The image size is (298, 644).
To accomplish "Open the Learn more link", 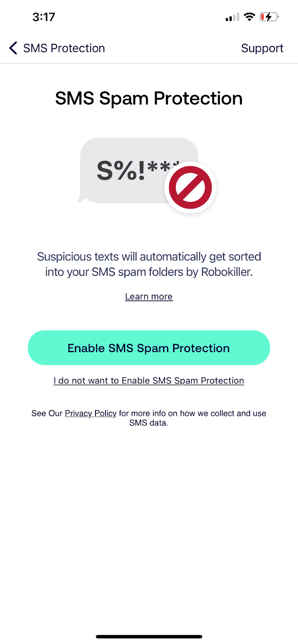I will click(x=149, y=297).
